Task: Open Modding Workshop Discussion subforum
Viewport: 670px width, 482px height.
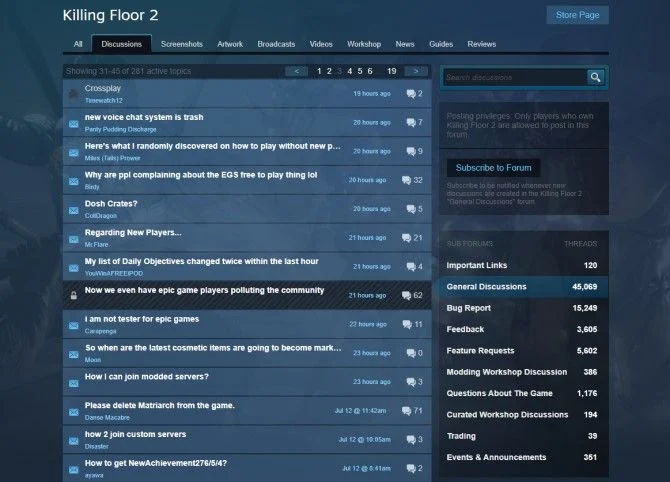Action: pos(523,372)
